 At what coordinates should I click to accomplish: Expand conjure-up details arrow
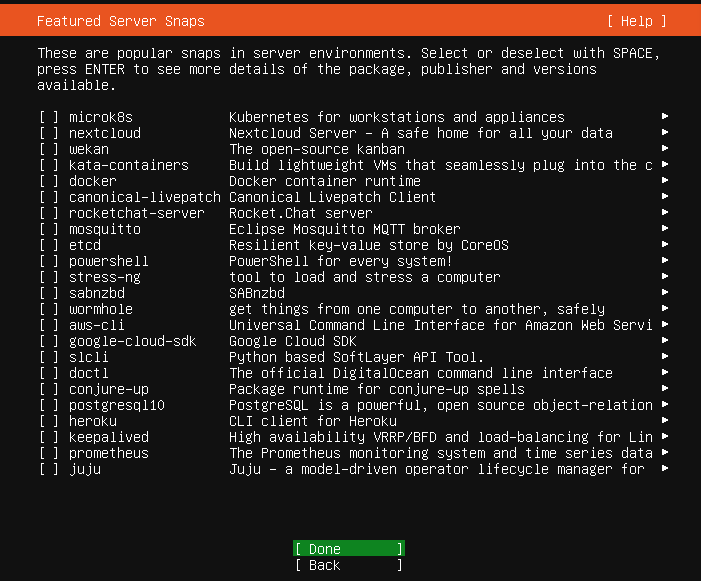click(665, 388)
